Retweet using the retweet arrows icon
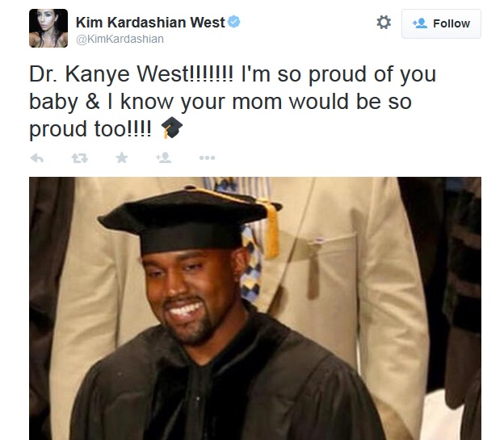This screenshot has height=440, width=504. (x=79, y=158)
